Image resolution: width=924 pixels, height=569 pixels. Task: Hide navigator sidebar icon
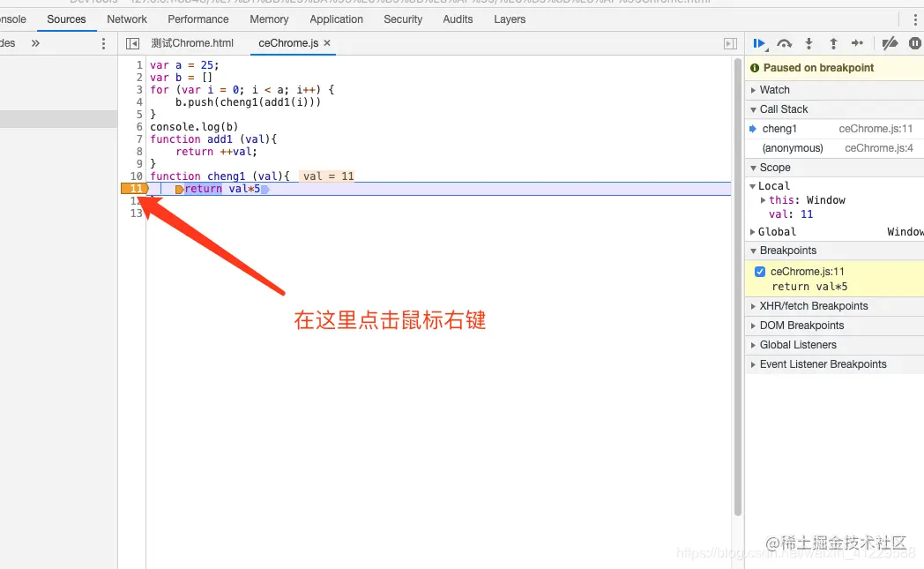132,43
